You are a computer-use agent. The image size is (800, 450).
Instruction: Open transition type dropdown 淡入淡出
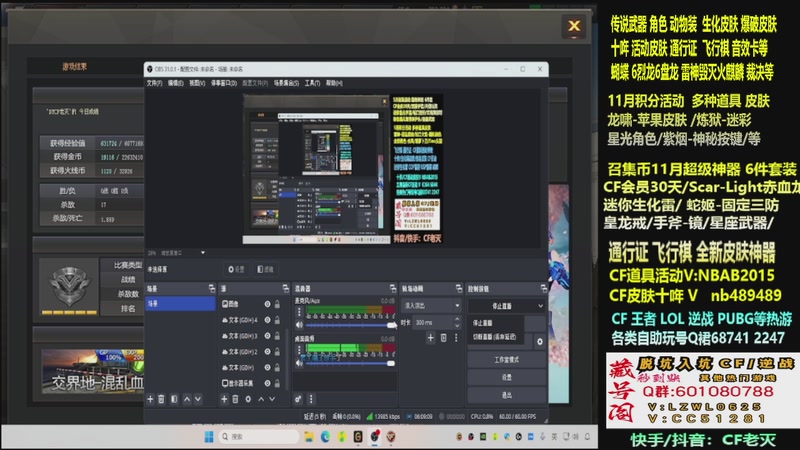coord(432,306)
